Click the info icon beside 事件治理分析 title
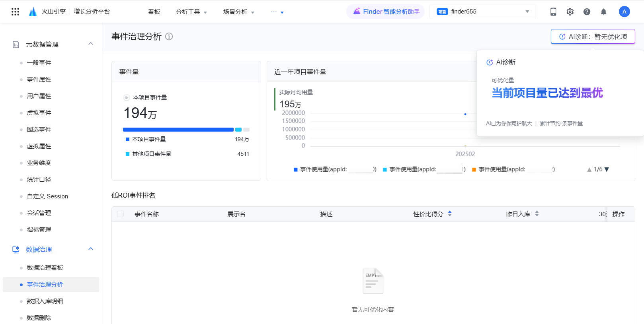 click(x=169, y=37)
